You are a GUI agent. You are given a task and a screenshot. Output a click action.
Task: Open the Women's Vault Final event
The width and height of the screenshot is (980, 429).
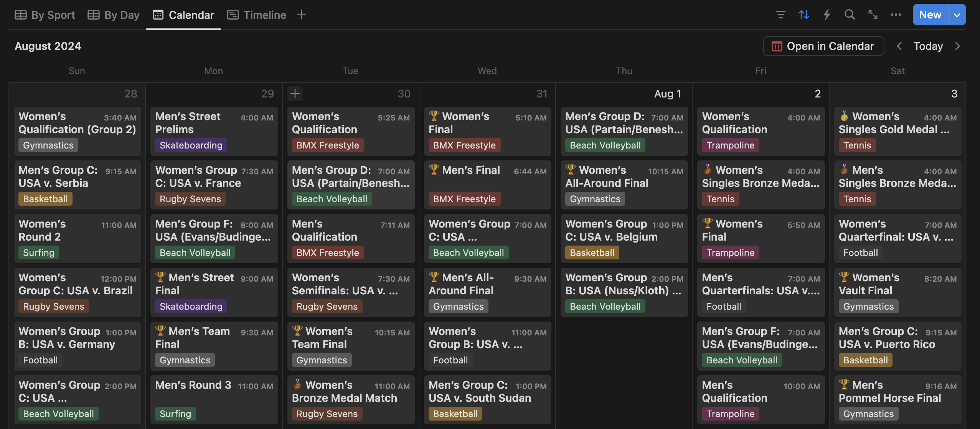(897, 292)
